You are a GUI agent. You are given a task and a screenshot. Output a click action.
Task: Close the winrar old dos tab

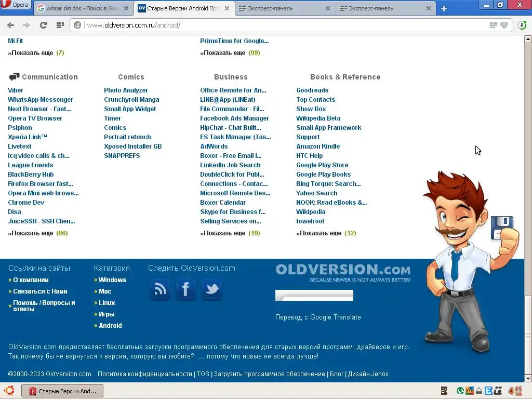click(x=126, y=8)
